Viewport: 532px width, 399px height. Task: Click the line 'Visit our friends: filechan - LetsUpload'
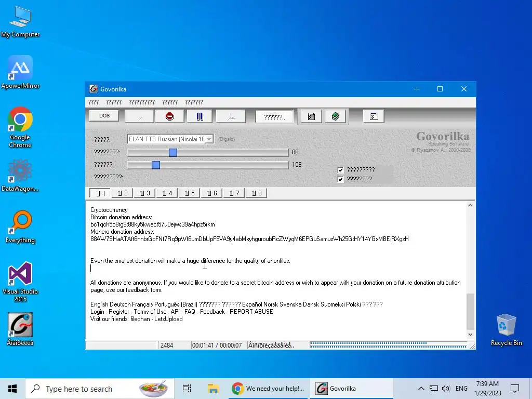(x=137, y=319)
